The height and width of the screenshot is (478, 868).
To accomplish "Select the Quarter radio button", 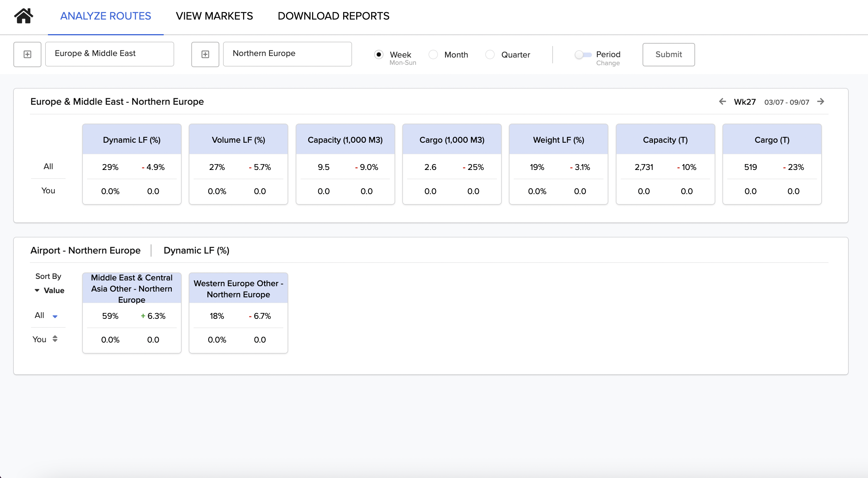I will [490, 54].
